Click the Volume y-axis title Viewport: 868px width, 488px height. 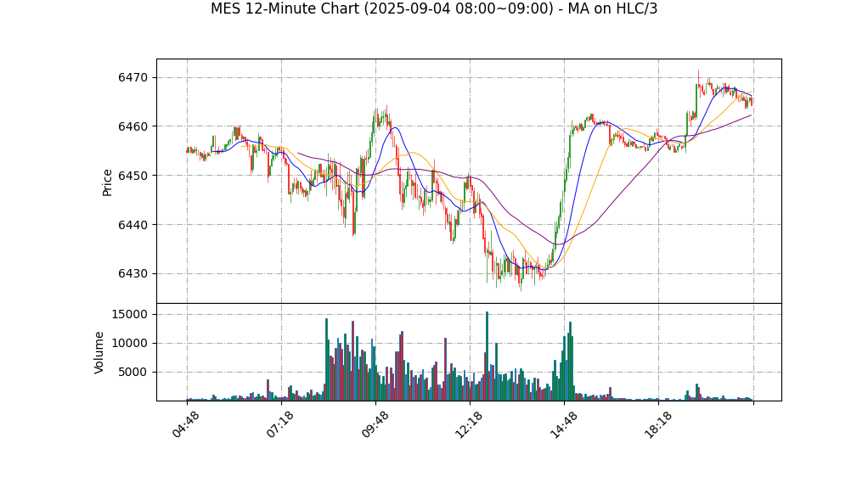pos(99,352)
